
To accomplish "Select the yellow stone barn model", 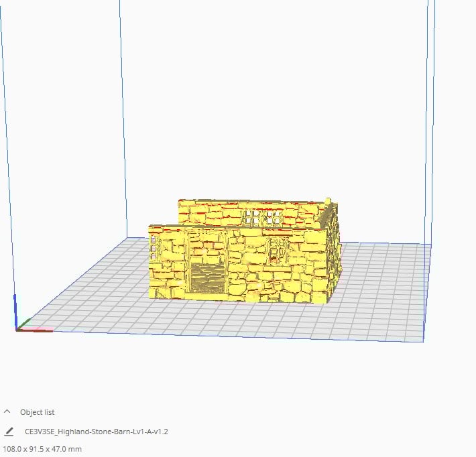I will tap(244, 251).
